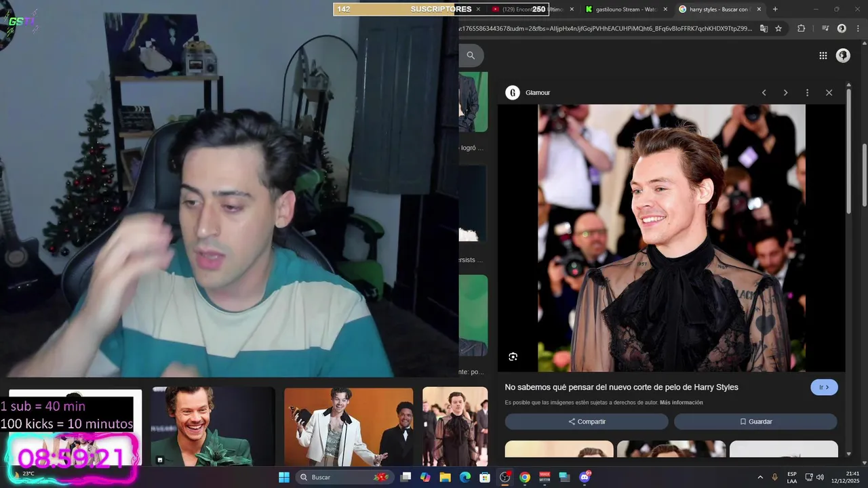Click the large Harry Styles preview image
Screen dimensions: 868x488
click(671, 238)
